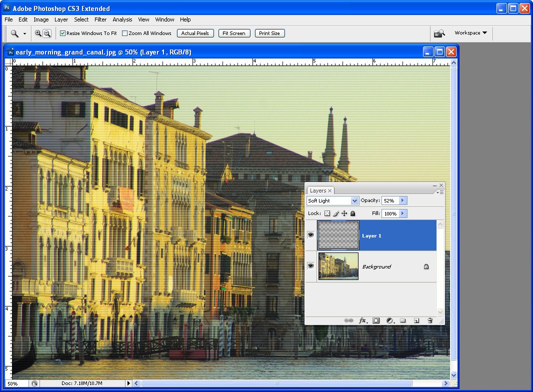
Task: Click the status bar preview icon
Action: point(34,383)
